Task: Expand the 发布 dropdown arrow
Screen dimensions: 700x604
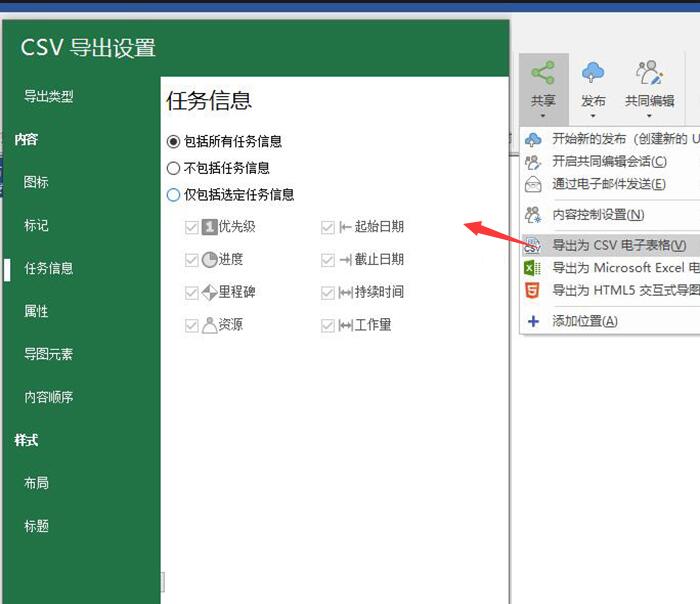Action: [x=593, y=116]
